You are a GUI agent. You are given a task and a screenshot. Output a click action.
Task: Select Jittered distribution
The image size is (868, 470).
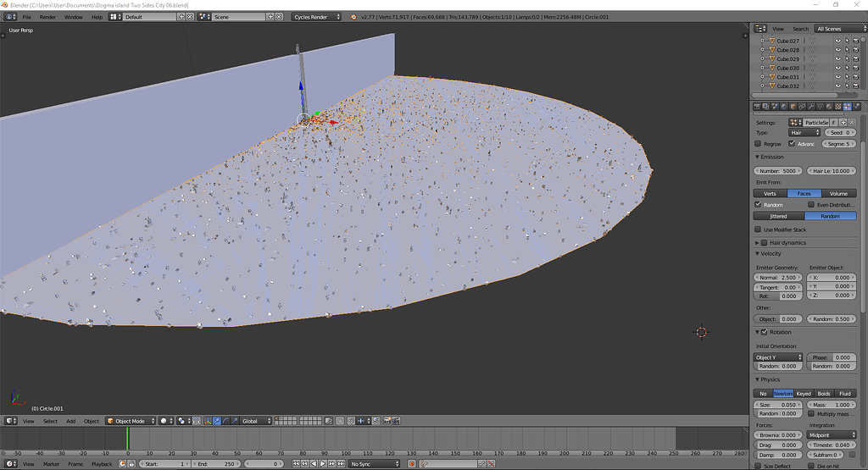tap(779, 216)
